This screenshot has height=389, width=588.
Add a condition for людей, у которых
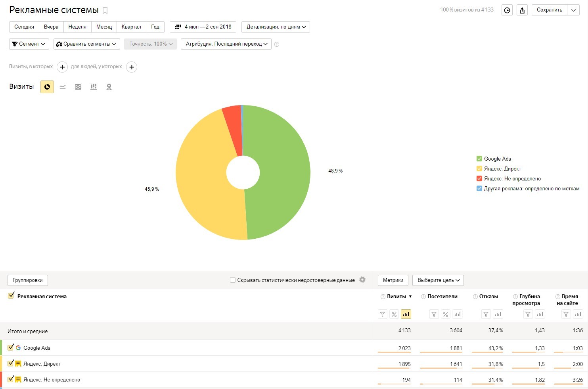[x=132, y=67]
